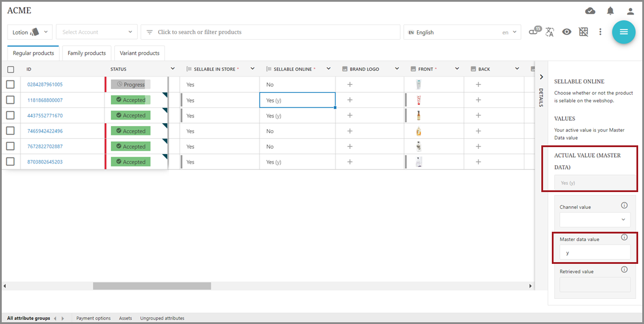Switch to the Family products tab

[87, 53]
